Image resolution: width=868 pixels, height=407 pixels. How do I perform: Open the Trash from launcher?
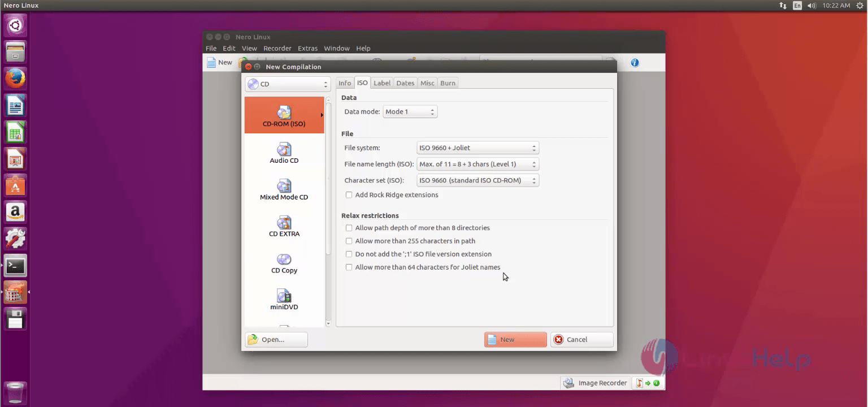pos(15,393)
